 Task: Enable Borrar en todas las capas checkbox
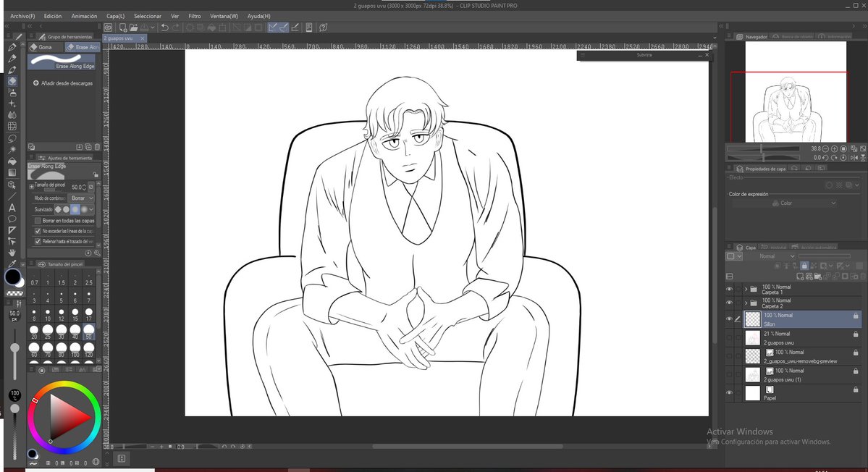click(38, 220)
